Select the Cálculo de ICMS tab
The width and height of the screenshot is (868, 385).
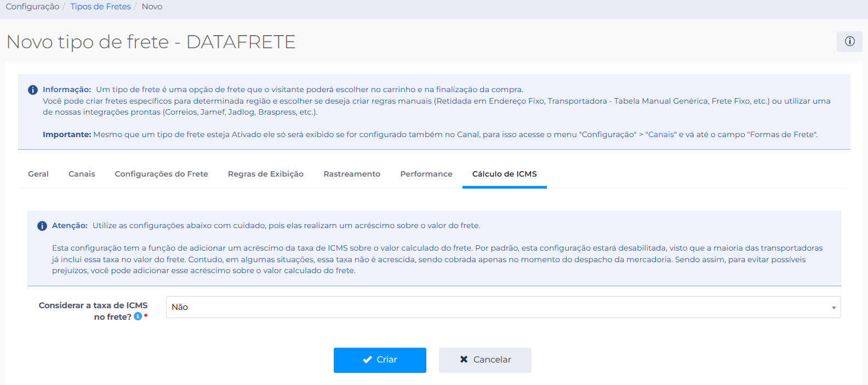point(505,174)
